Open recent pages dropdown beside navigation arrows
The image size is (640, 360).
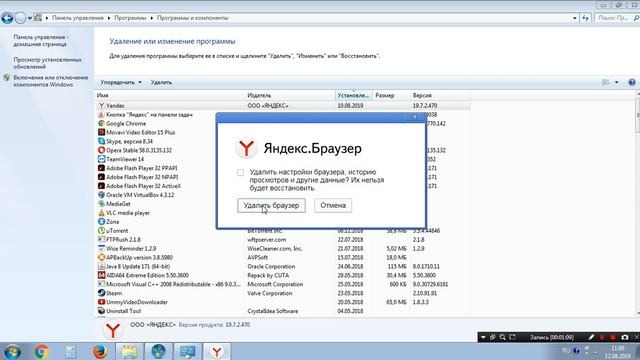[30, 18]
